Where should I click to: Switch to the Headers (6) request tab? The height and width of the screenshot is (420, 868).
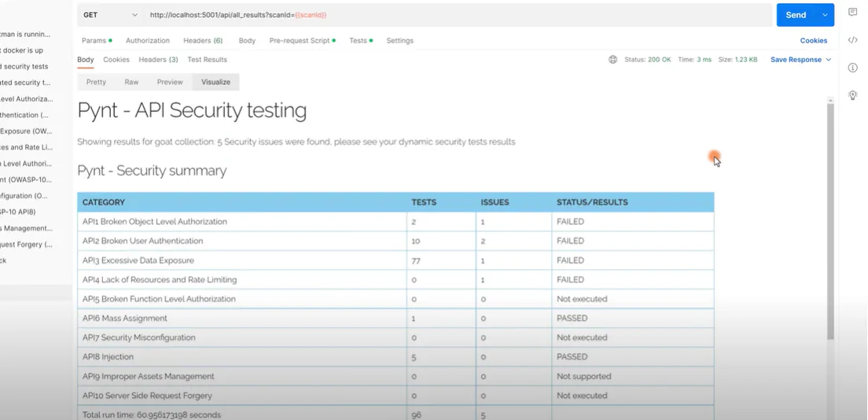pyautogui.click(x=203, y=40)
